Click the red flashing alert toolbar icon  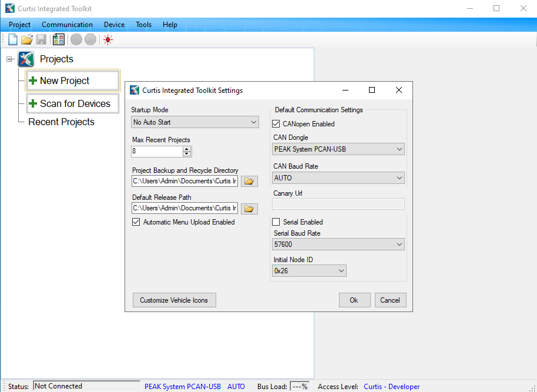[x=106, y=39]
